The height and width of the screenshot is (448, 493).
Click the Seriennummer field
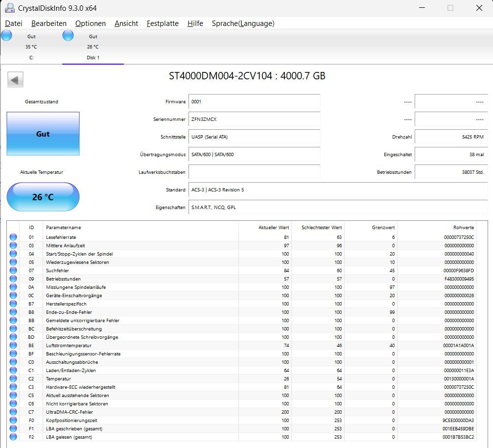click(255, 119)
